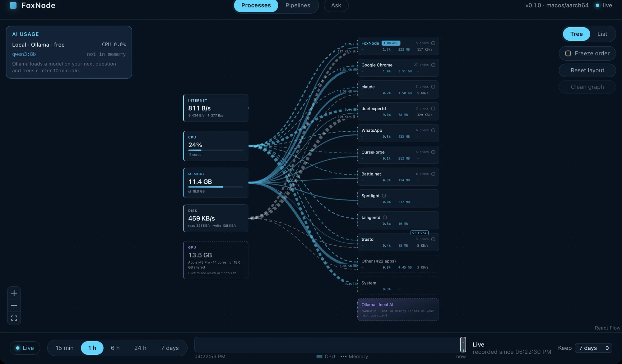Viewport: 622px width, 364px height.
Task: Open the Ask tab
Action: coord(336,5)
